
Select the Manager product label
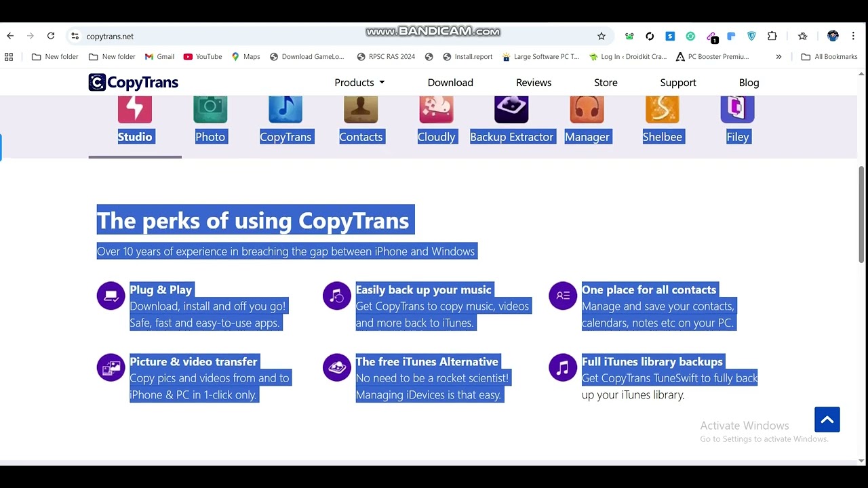pyautogui.click(x=587, y=137)
